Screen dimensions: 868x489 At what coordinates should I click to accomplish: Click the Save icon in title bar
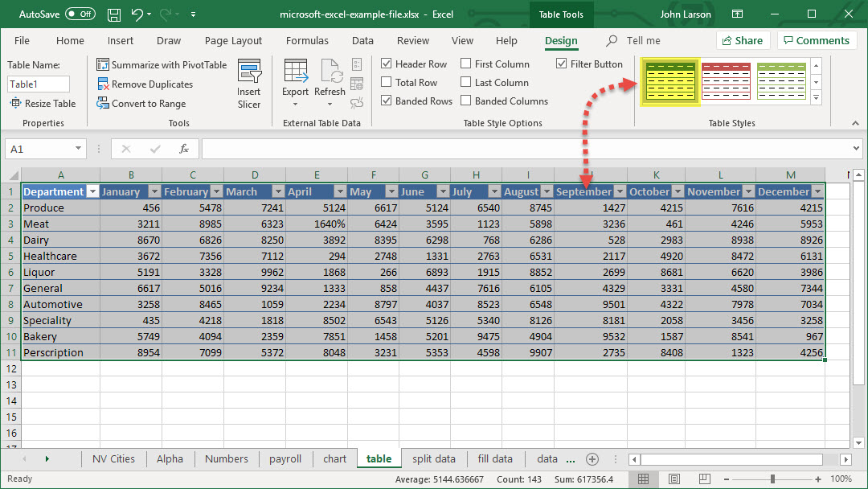pos(114,14)
